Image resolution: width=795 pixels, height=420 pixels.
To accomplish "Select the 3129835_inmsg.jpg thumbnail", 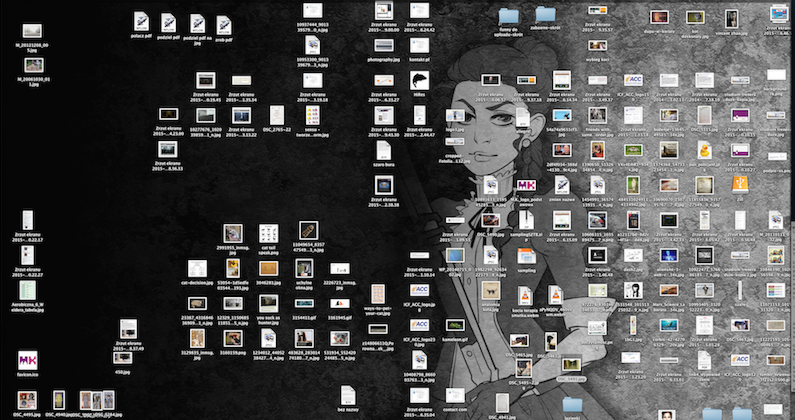I will (x=197, y=338).
